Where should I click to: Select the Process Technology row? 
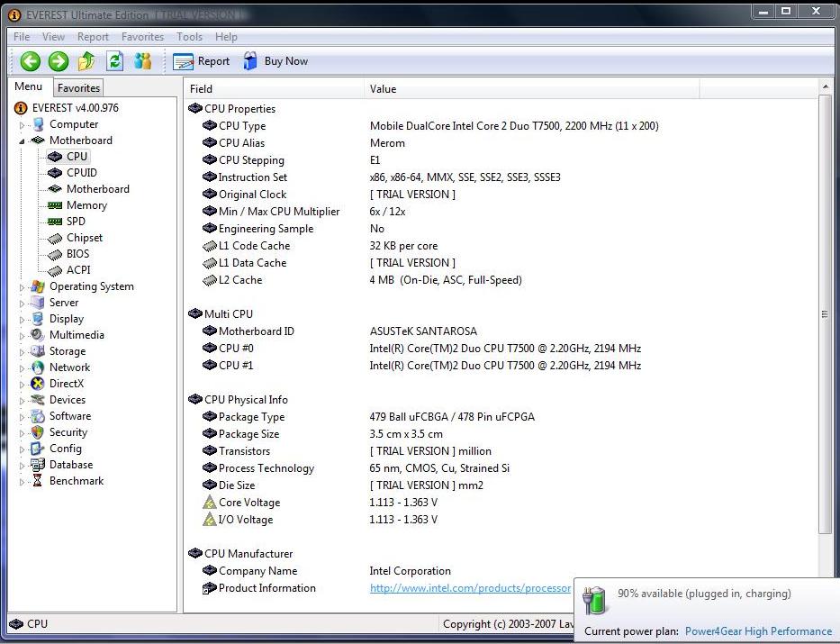point(356,468)
